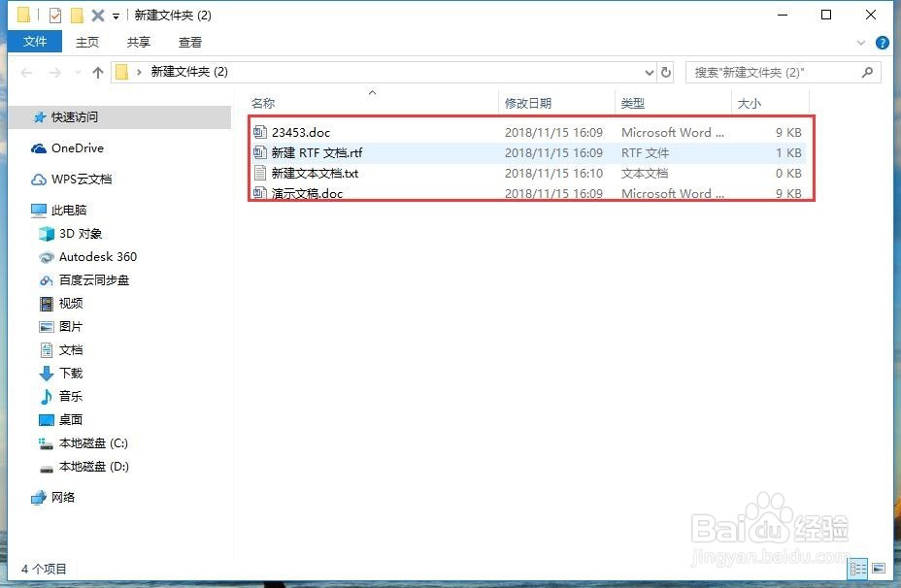Switch to the 主页 ribbon tab
This screenshot has height=588, width=901.
click(x=87, y=42)
